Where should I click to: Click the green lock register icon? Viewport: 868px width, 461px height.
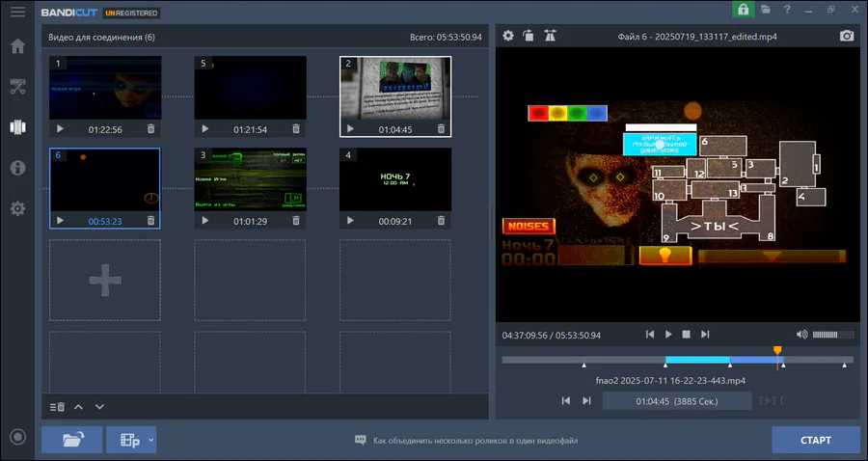tap(743, 10)
